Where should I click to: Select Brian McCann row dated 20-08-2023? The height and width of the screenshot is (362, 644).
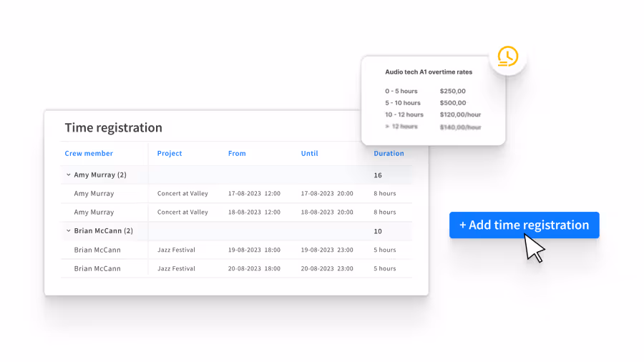click(237, 268)
